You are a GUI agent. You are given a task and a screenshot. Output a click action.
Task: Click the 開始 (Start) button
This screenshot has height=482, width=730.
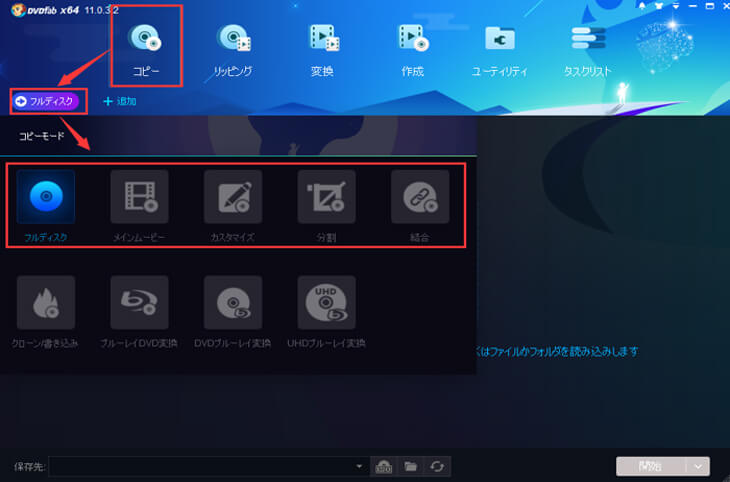650,466
